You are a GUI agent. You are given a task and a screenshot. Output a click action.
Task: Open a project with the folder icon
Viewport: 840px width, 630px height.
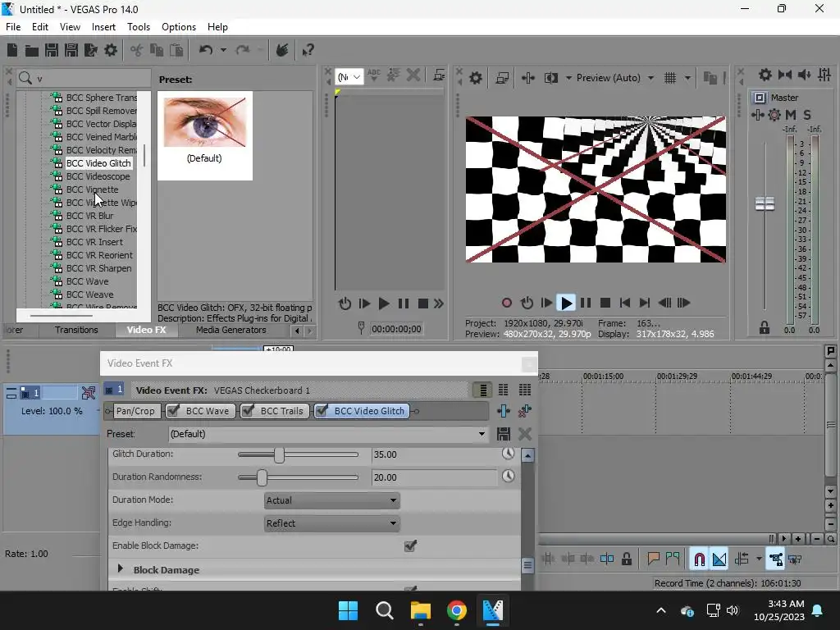pyautogui.click(x=32, y=50)
